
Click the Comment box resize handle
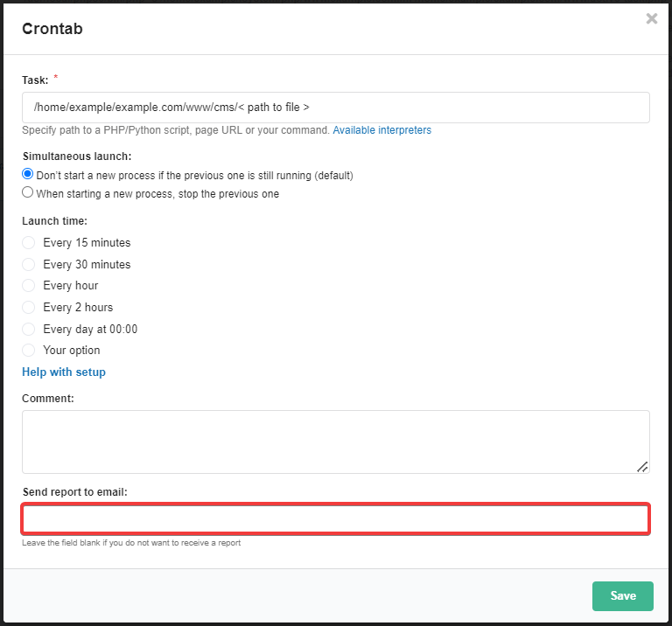pyautogui.click(x=642, y=467)
